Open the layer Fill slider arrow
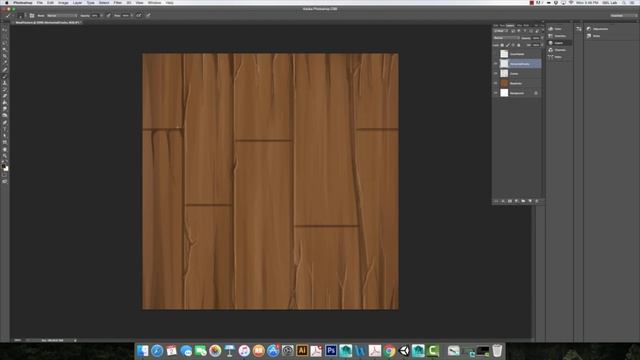640x360 pixels. 542,45
